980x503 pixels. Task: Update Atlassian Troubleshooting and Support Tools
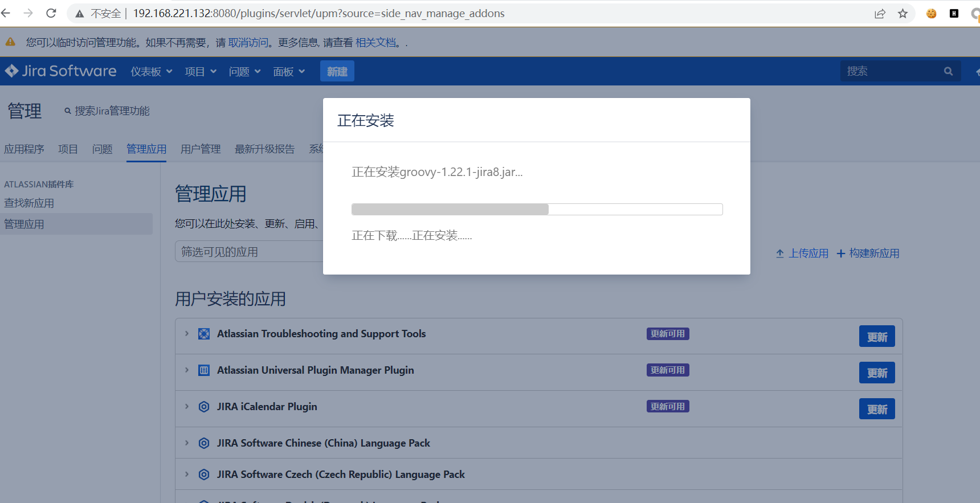pyautogui.click(x=877, y=336)
